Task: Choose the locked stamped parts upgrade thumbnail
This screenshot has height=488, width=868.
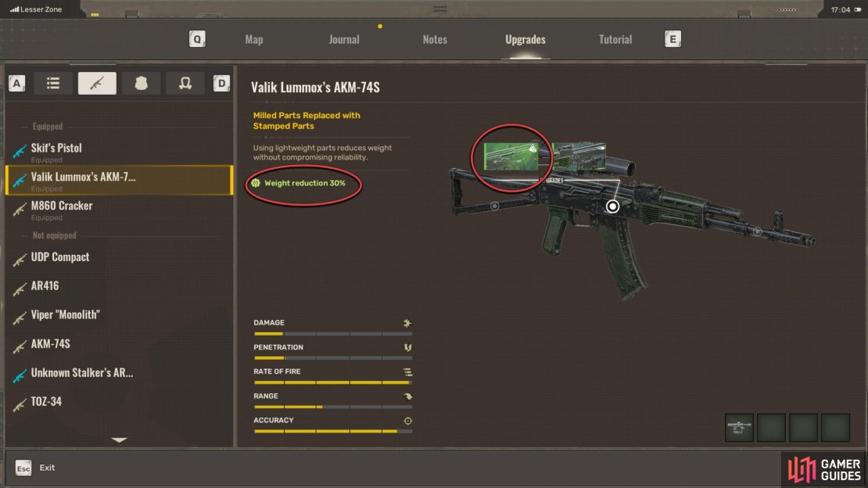Action: click(x=511, y=156)
